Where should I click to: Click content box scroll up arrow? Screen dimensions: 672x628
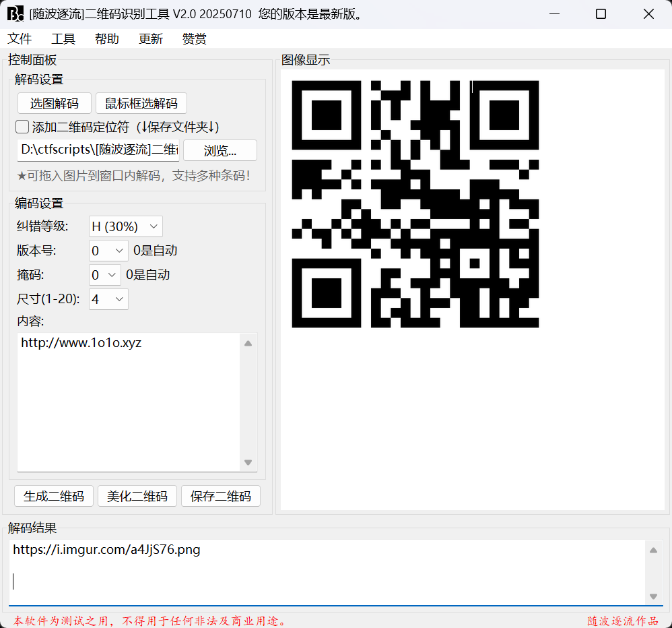tap(248, 344)
